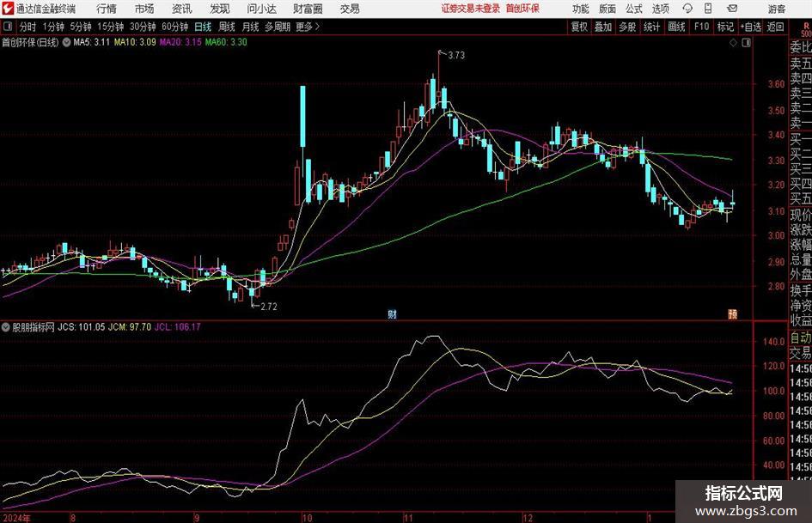
Task: Click the MA20: 3.15 indicator value
Action: pyautogui.click(x=180, y=42)
